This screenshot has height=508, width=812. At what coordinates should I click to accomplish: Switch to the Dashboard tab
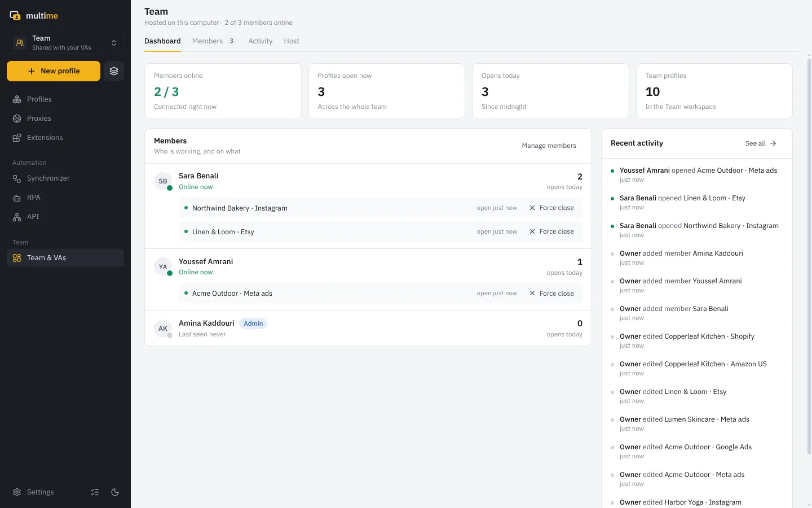(162, 41)
